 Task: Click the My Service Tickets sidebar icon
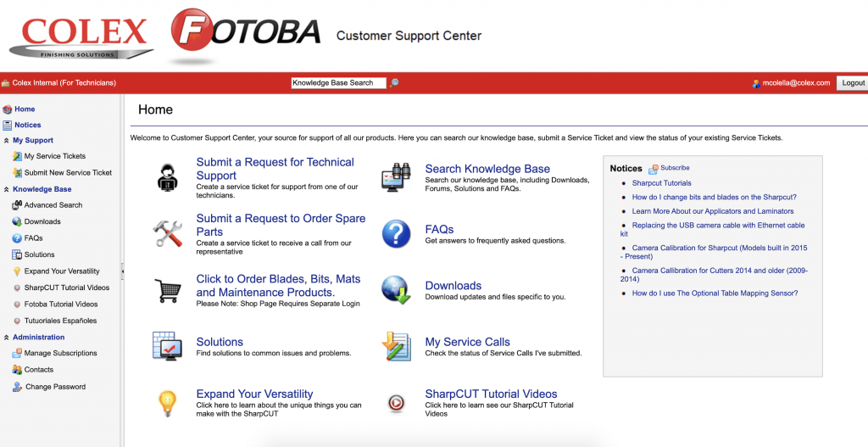(x=17, y=156)
